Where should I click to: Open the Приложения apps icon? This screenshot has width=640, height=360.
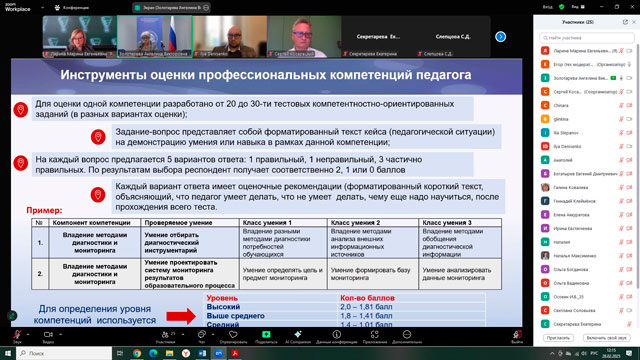[x=374, y=334]
